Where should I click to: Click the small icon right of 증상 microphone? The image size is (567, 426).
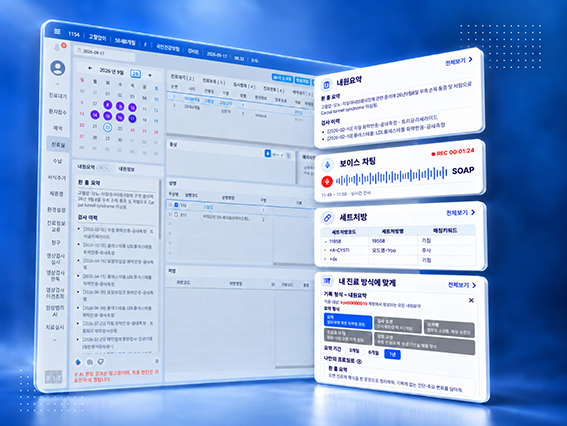click(x=288, y=156)
